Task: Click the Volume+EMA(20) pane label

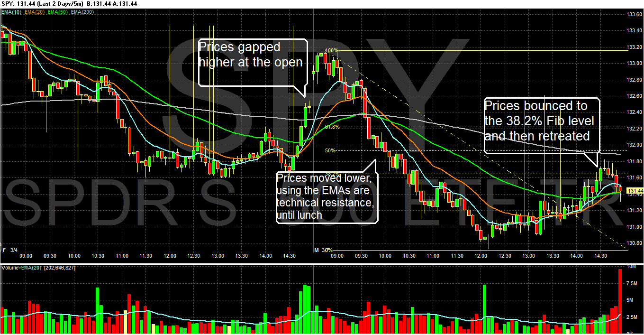Action: click(x=21, y=268)
